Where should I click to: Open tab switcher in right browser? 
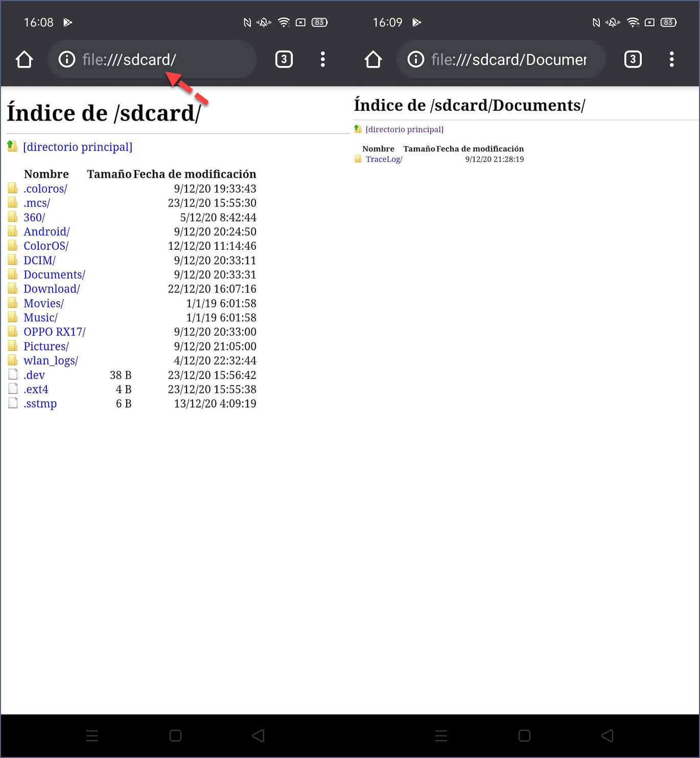pyautogui.click(x=633, y=59)
